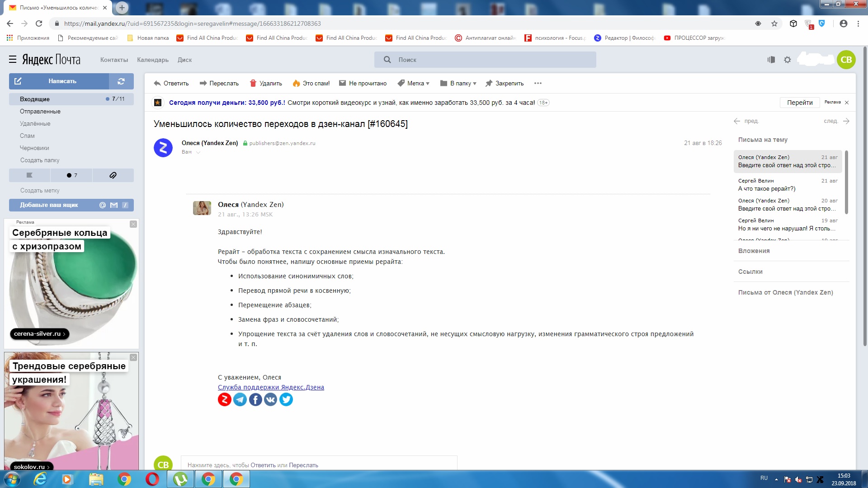
Task: Open Календарь in the header
Action: 153,60
